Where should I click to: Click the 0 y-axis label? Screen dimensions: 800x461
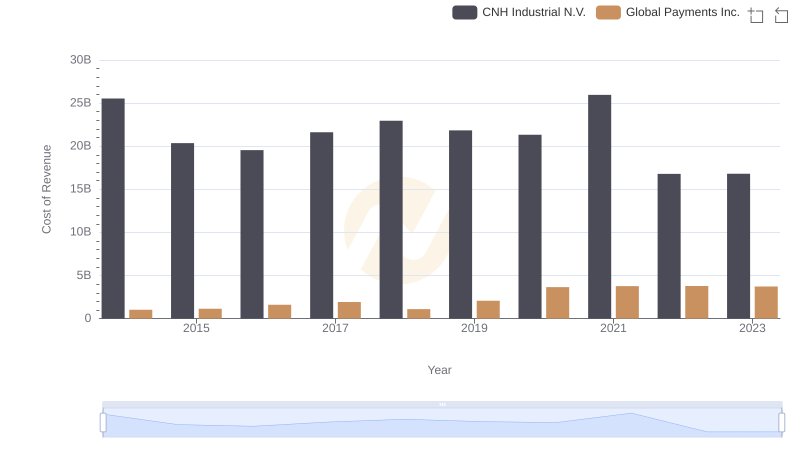88,318
